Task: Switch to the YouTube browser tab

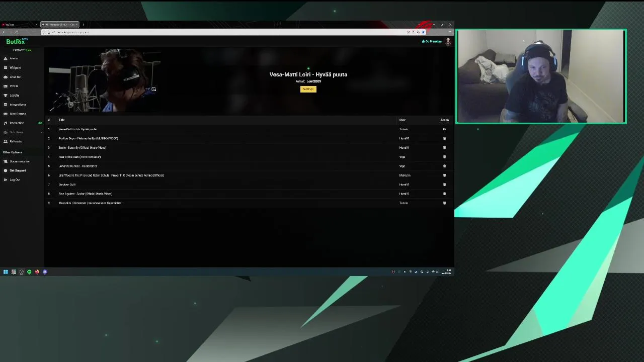Action: pos(19,25)
